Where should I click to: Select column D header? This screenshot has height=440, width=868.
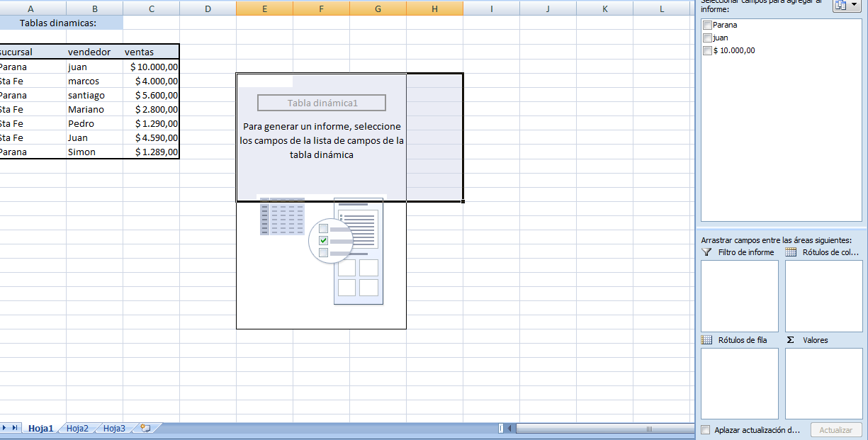coord(208,9)
